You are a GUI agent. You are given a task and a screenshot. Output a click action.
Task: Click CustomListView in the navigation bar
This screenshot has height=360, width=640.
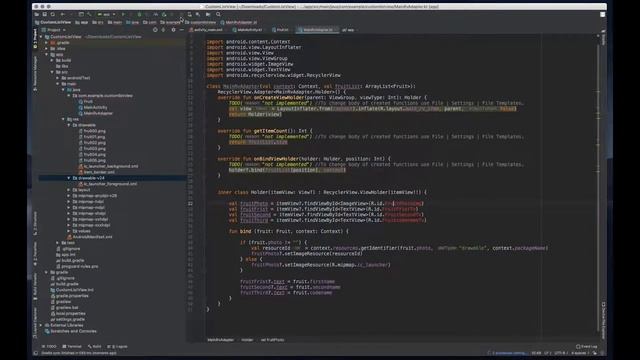point(53,22)
